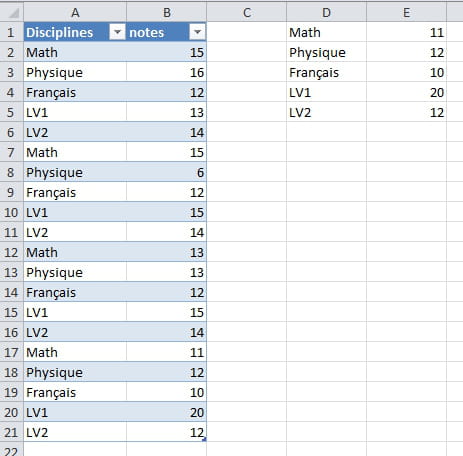This screenshot has height=456, width=463.
Task: Select cell B8 with value 6
Action: 167,172
